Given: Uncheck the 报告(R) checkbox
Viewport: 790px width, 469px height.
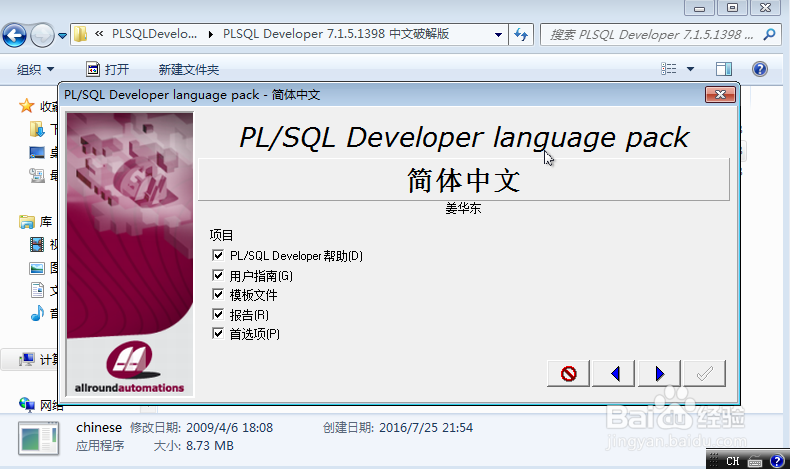Looking at the screenshot, I should coord(218,314).
